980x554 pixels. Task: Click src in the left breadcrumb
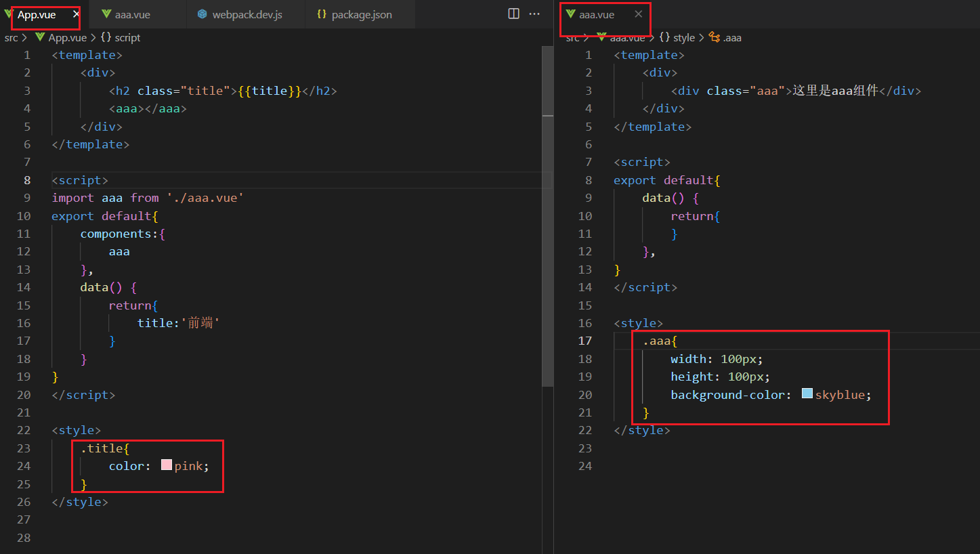11,38
